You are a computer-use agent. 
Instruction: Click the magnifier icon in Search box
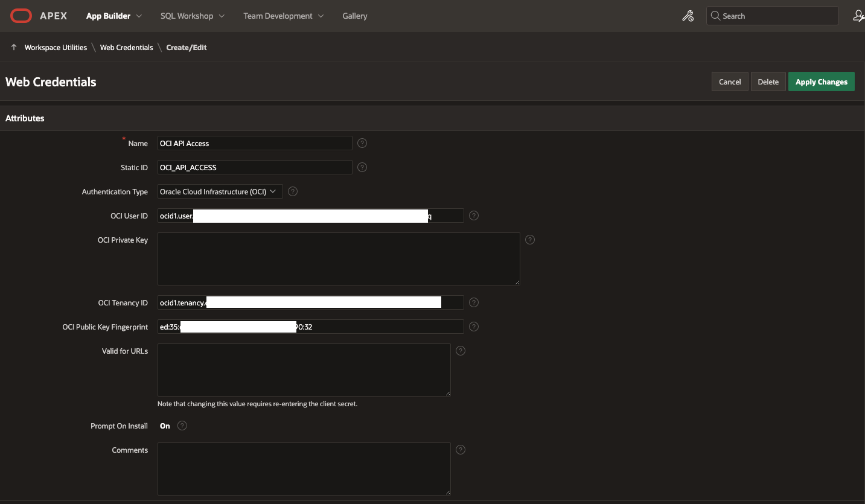715,16
